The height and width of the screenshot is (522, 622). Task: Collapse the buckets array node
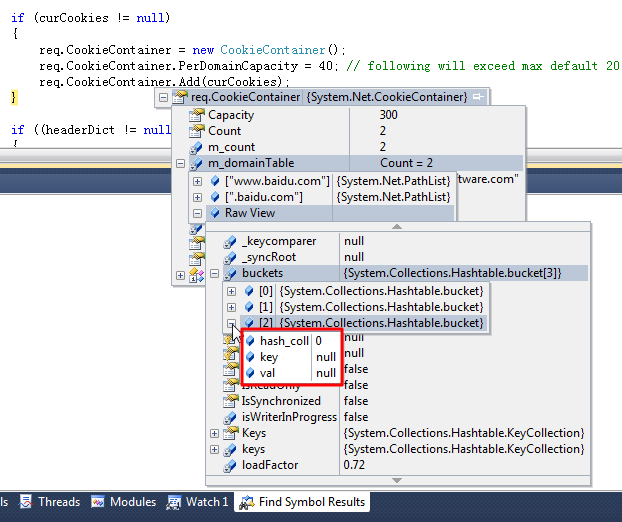[x=215, y=273]
